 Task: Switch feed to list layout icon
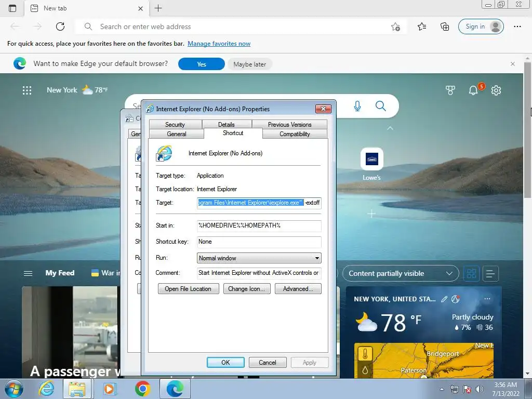[x=490, y=273]
